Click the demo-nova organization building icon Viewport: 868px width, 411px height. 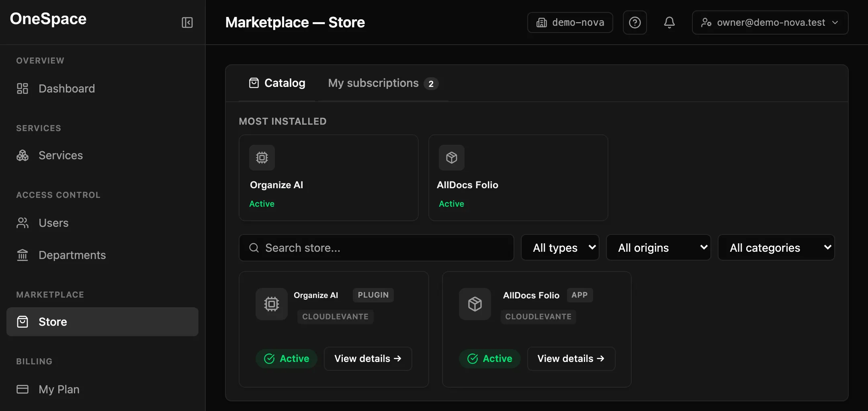(x=542, y=23)
